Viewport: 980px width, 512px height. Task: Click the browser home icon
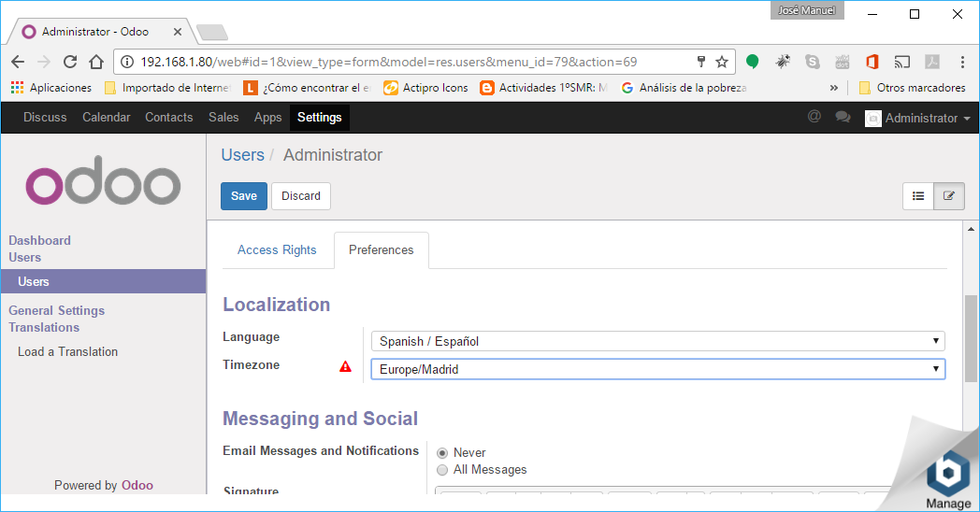[96, 62]
